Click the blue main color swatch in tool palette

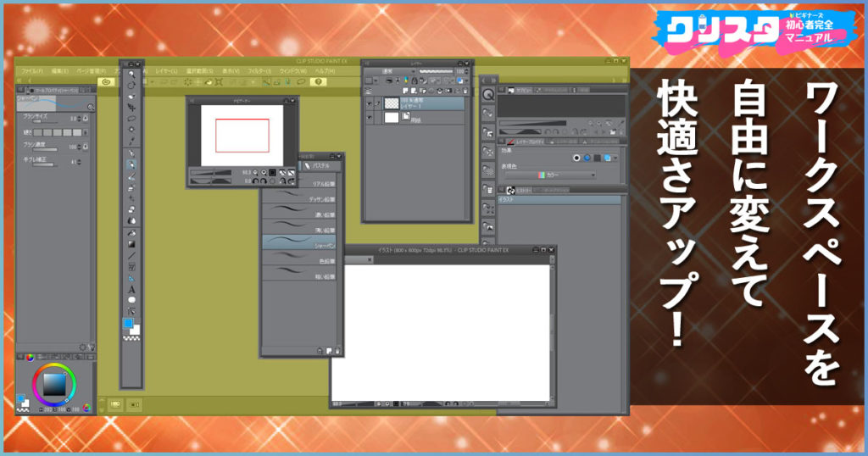128,323
